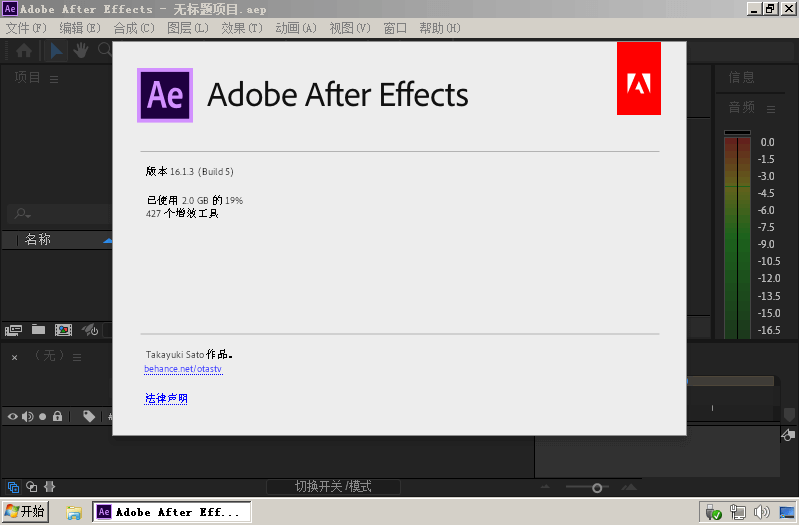Screen dimensions: 799x525
Task: Select the Selection arrow tool
Action: 56,50
